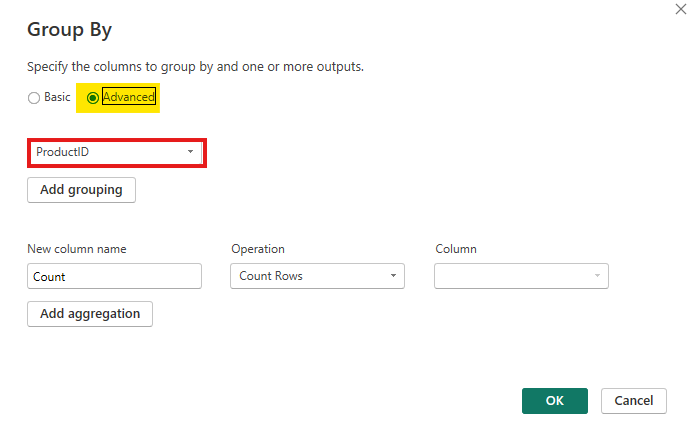Close the Group By dialog with the X icon
This screenshot has width=691, height=433.
point(681,9)
